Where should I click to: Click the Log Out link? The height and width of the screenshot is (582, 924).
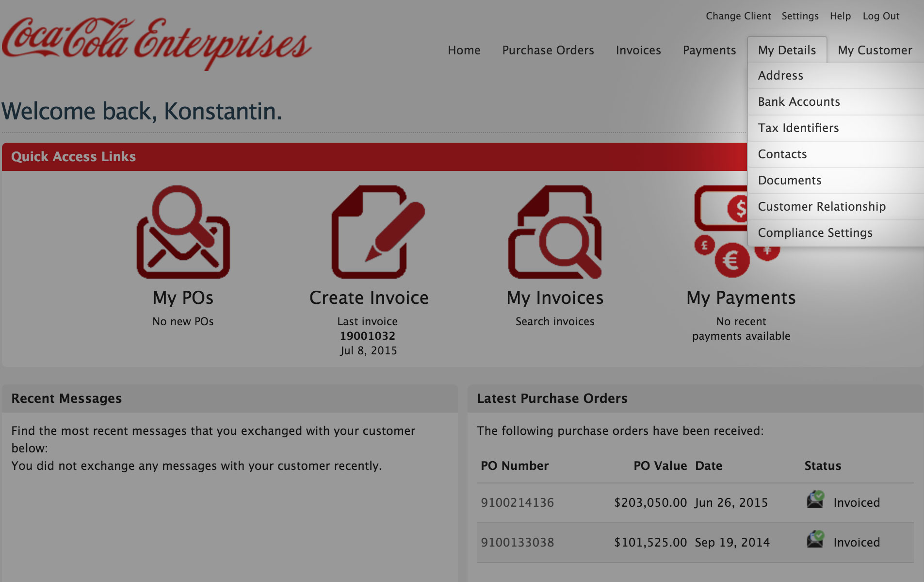point(881,16)
